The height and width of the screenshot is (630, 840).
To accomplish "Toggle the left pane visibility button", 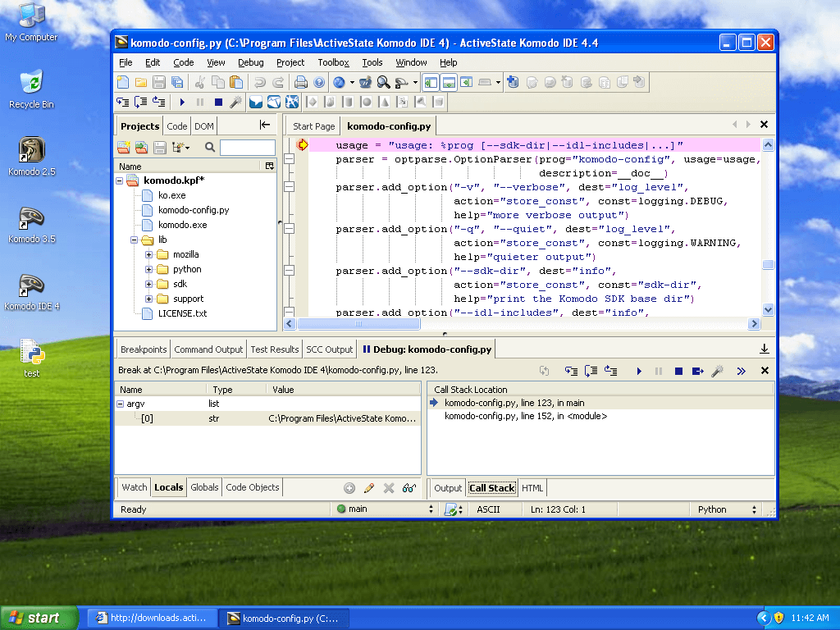I will (431, 82).
